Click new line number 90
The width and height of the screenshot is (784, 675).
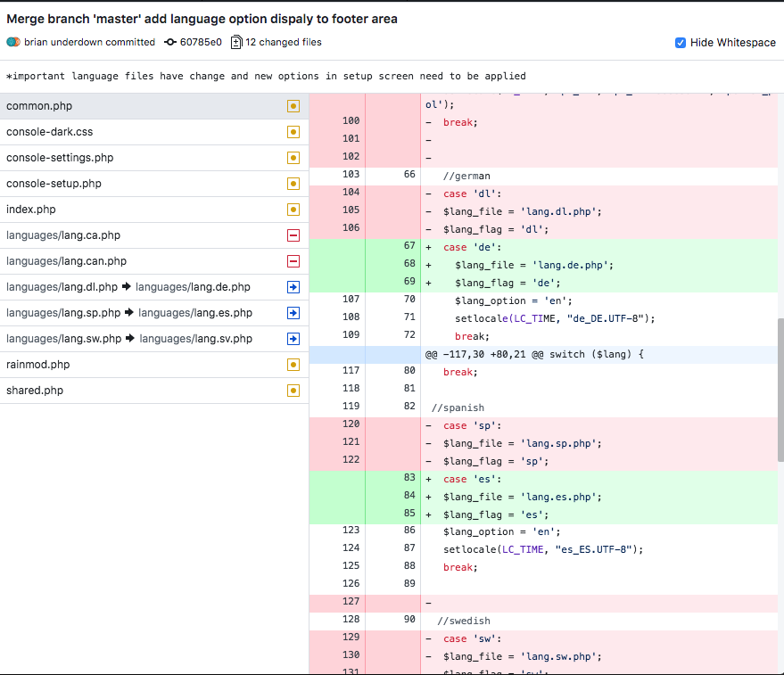click(409, 620)
